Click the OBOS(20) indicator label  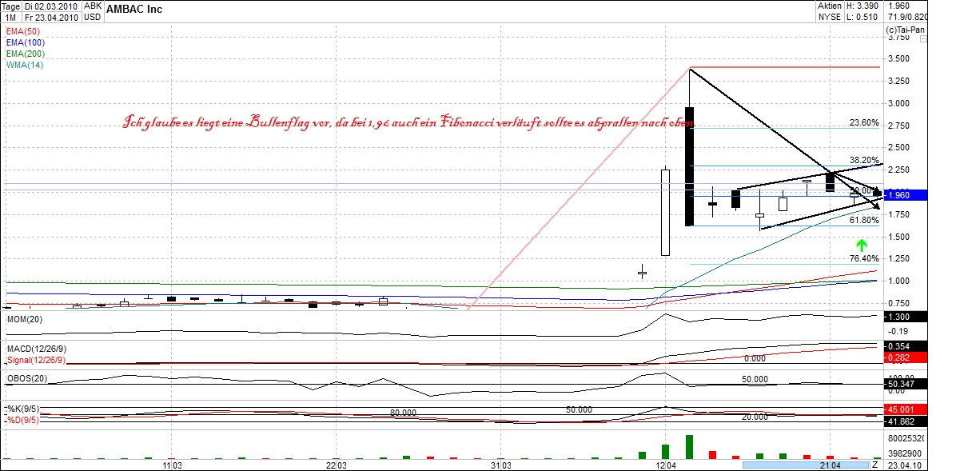pyautogui.click(x=26, y=378)
